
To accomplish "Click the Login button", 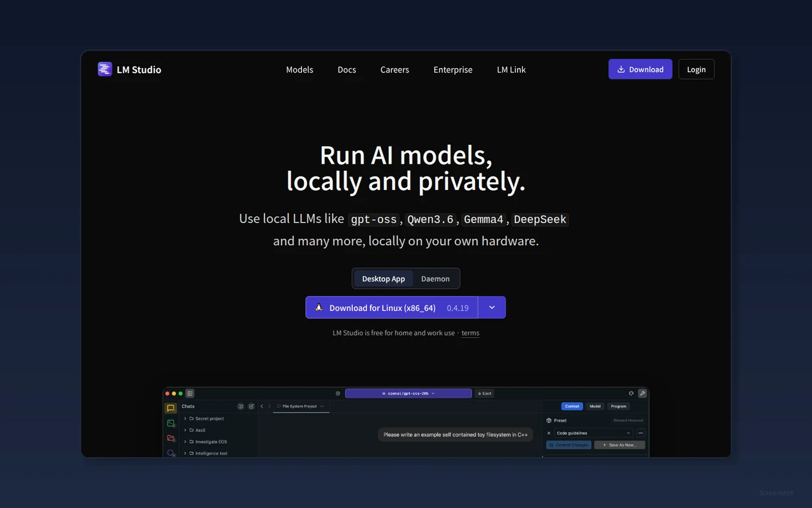I will click(x=696, y=69).
